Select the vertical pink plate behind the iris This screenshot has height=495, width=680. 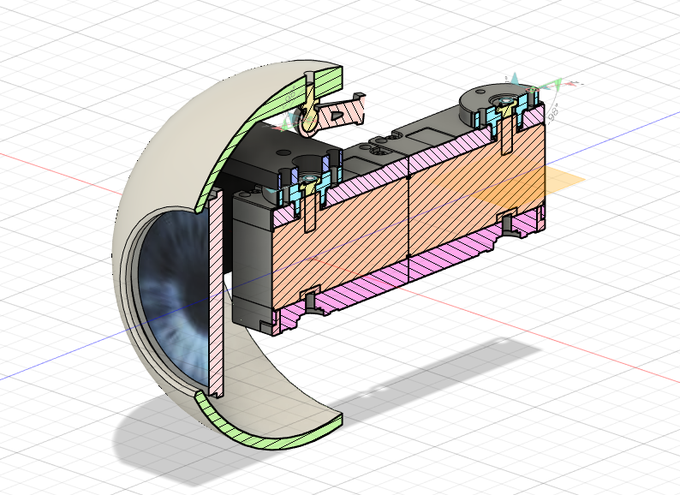pyautogui.click(x=216, y=294)
